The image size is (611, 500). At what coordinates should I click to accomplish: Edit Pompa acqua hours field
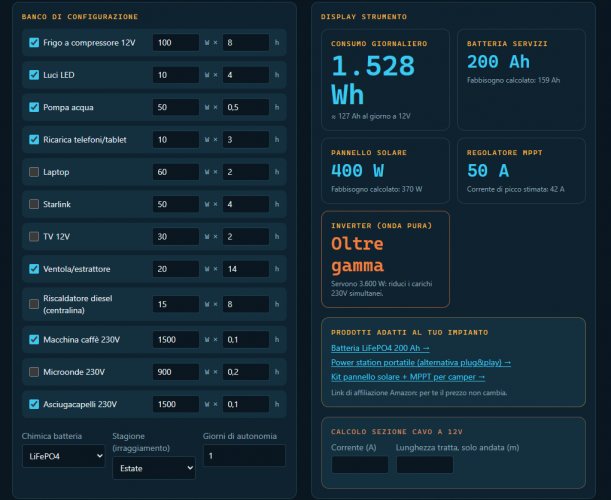245,107
